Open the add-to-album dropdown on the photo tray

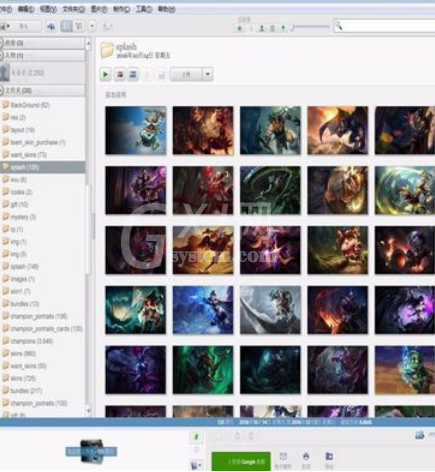[x=196, y=465]
